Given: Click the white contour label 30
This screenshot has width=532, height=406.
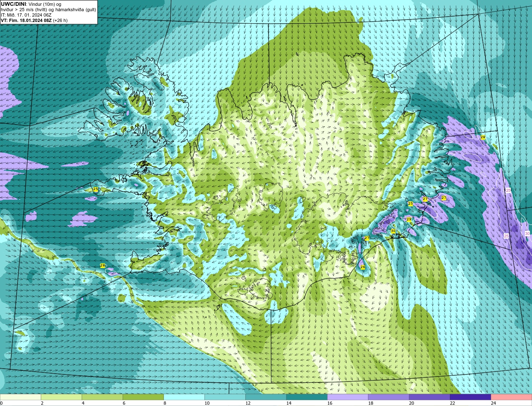Looking at the screenshot, I should 527,234.
